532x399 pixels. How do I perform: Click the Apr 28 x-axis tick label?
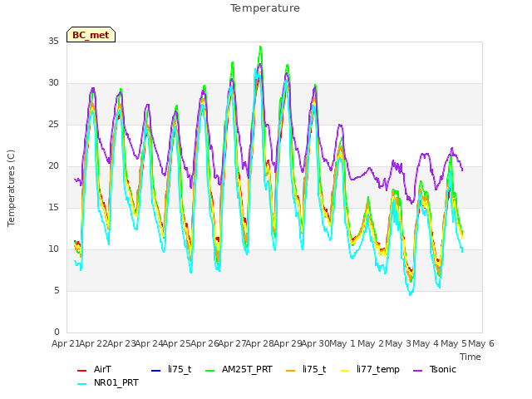click(260, 343)
